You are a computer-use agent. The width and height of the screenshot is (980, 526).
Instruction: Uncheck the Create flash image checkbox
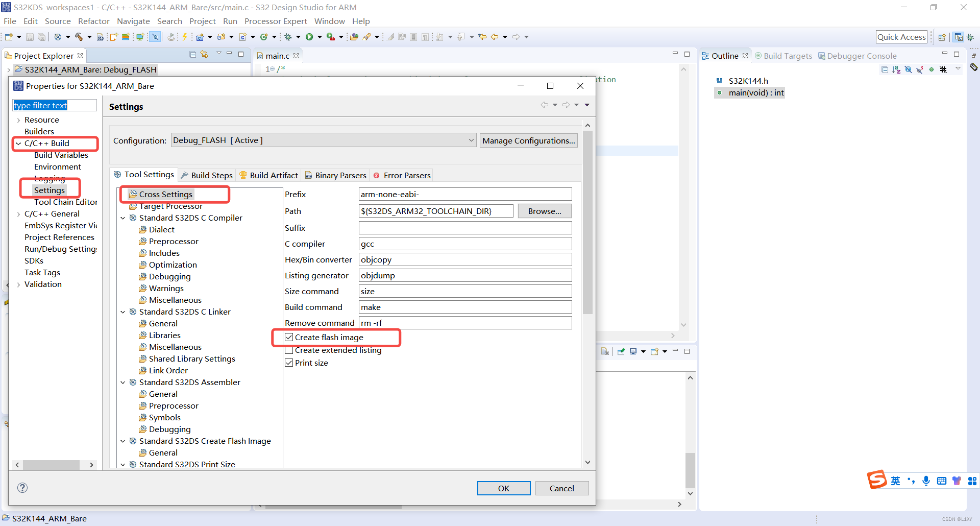point(289,337)
